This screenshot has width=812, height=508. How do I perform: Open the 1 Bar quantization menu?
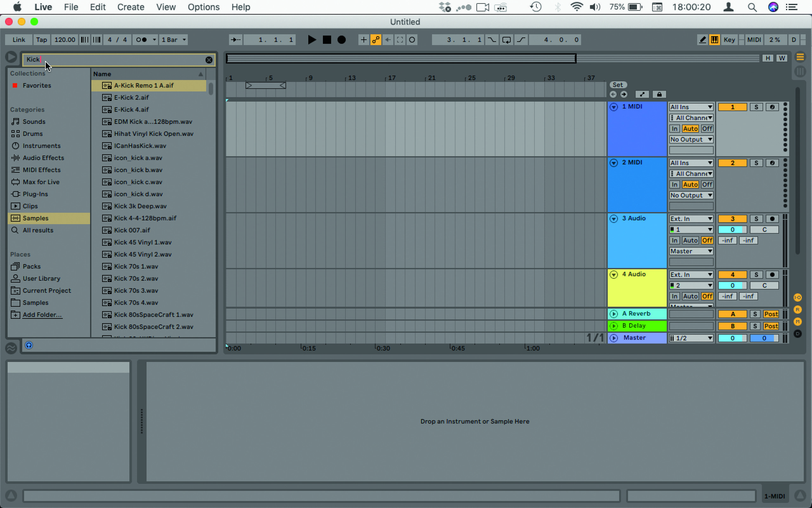(x=173, y=40)
